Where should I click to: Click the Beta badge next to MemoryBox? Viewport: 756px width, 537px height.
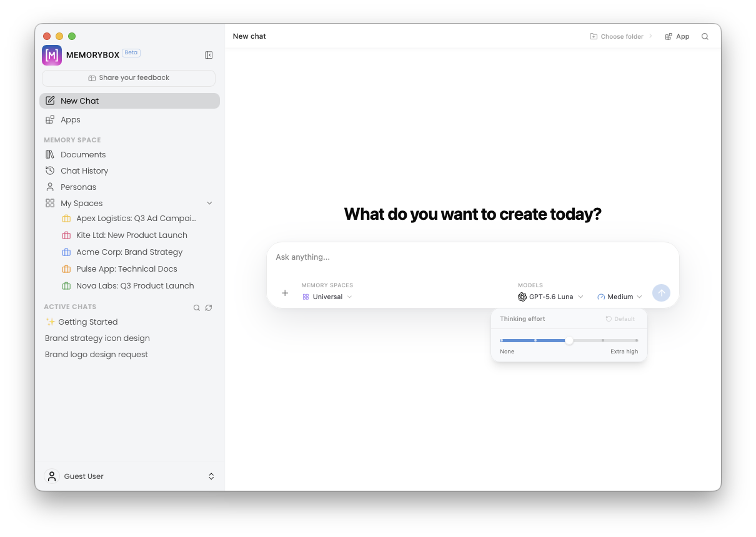tap(131, 52)
